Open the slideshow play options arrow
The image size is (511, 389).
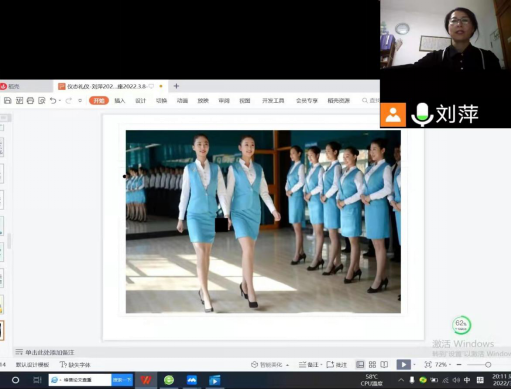coord(414,365)
